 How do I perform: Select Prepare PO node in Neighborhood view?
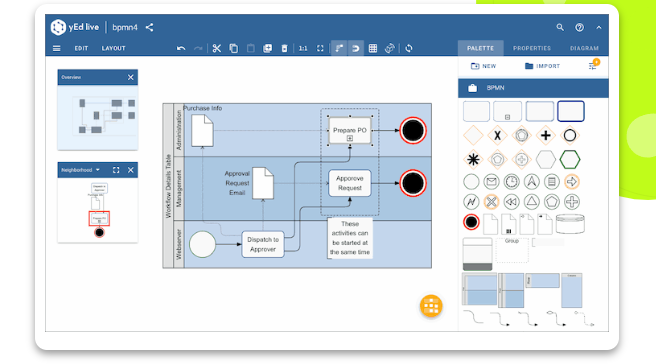[99, 218]
